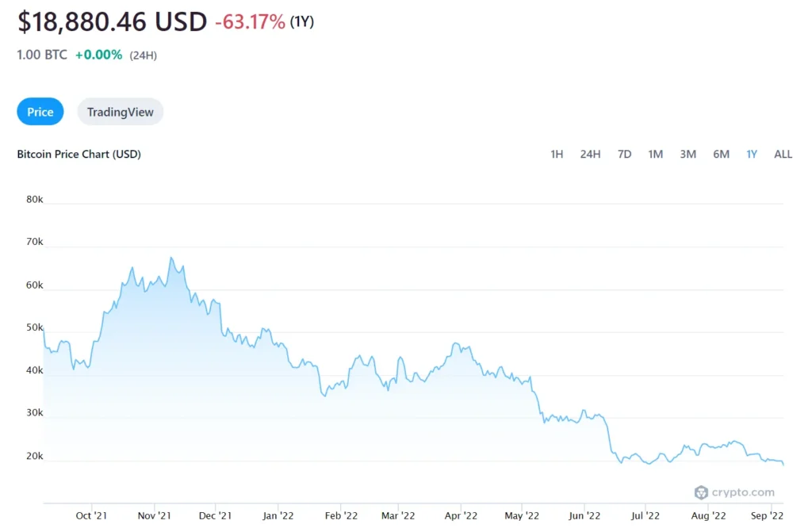Click the crypto.com logo watermark

(736, 492)
